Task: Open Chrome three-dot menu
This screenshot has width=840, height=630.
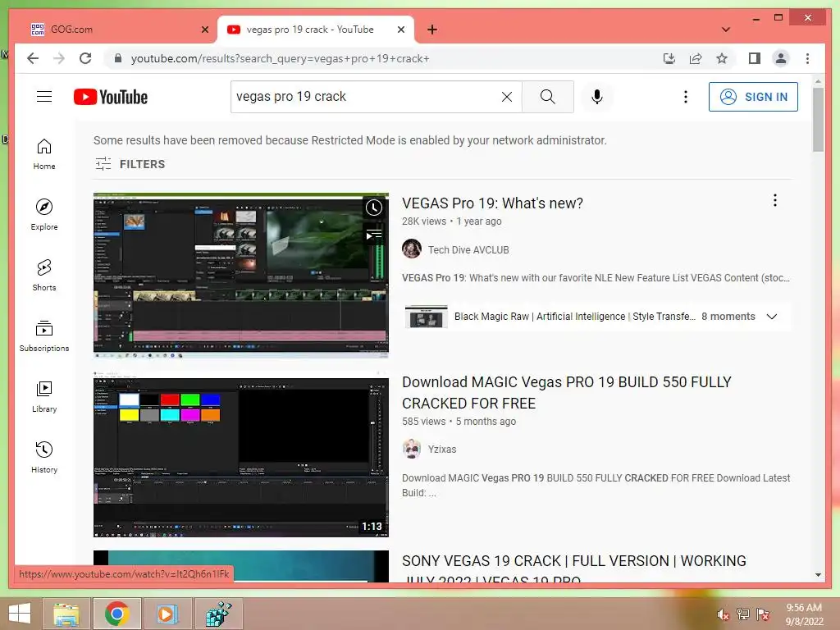Action: tap(807, 58)
